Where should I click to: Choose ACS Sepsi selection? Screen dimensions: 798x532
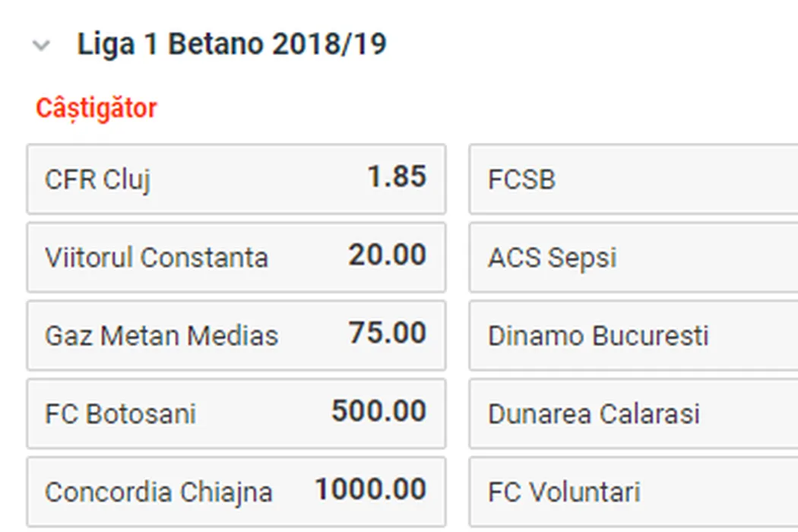point(632,258)
